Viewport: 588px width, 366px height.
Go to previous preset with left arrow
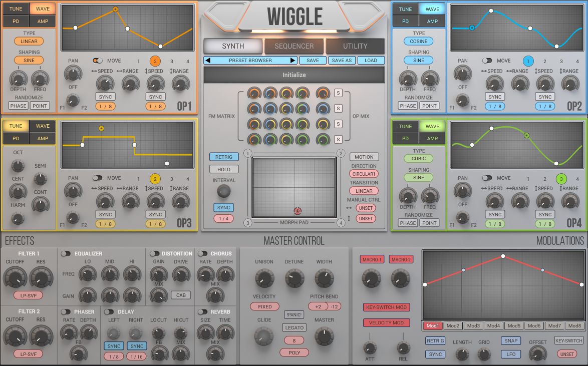208,61
